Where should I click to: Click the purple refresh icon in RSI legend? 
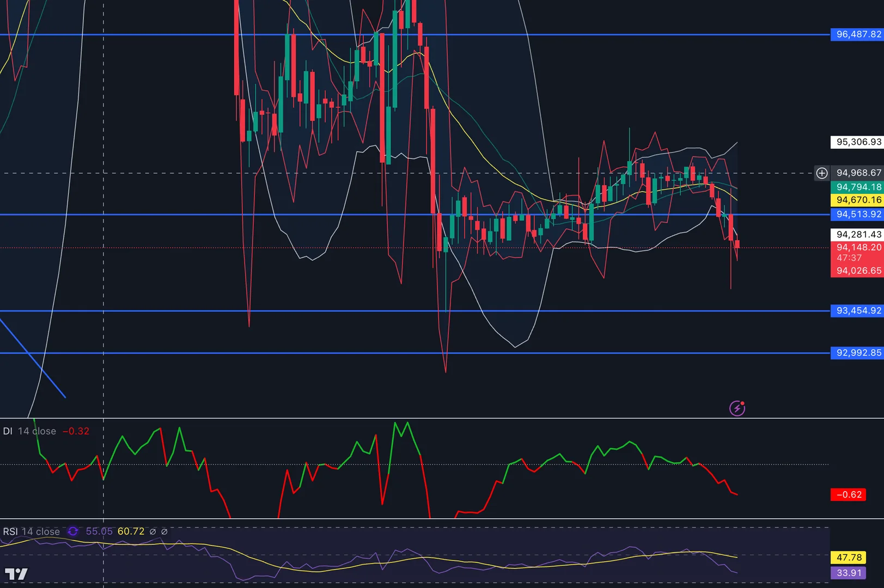[x=73, y=531]
